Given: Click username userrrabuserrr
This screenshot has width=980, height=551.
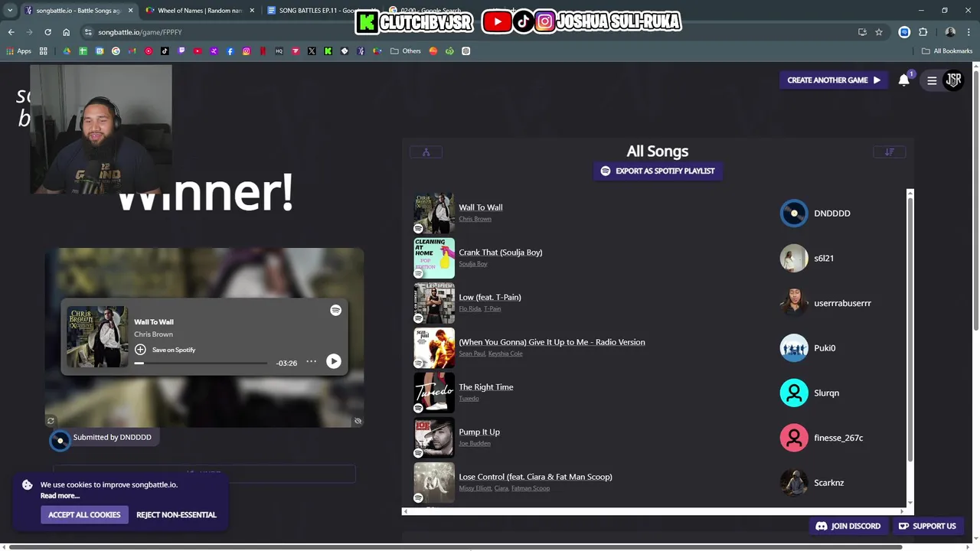Looking at the screenshot, I should point(842,303).
